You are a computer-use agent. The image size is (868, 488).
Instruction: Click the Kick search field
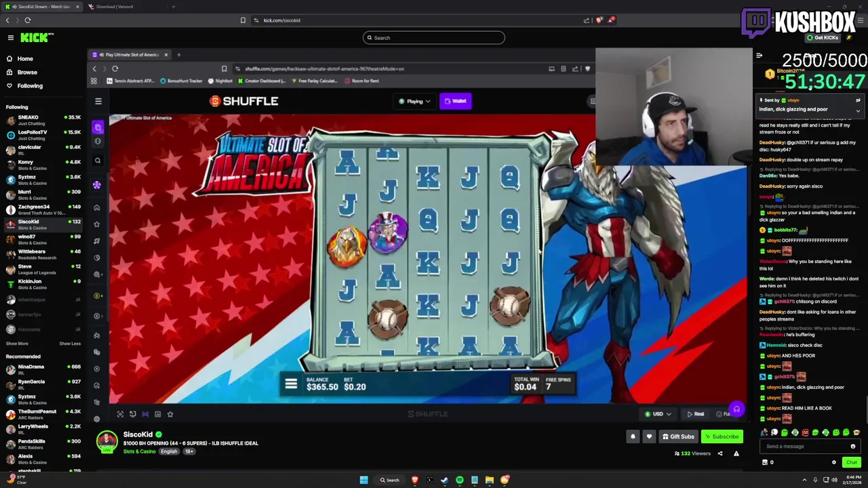[x=434, y=38]
